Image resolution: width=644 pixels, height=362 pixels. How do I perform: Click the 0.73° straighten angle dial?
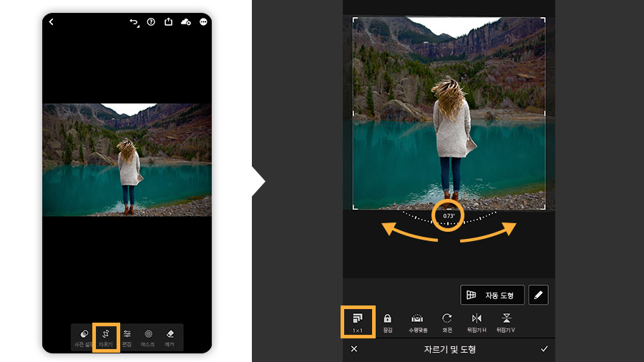[x=448, y=216]
